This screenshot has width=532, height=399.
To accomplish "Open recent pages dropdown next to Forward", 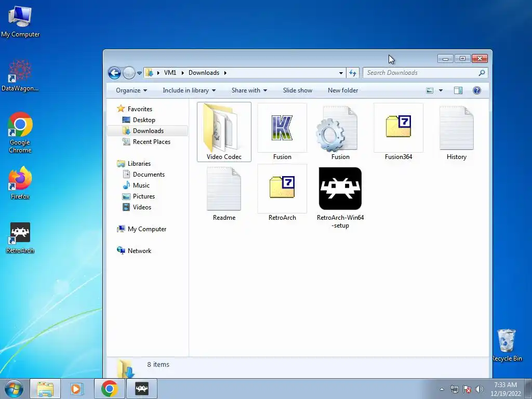I will [x=139, y=73].
